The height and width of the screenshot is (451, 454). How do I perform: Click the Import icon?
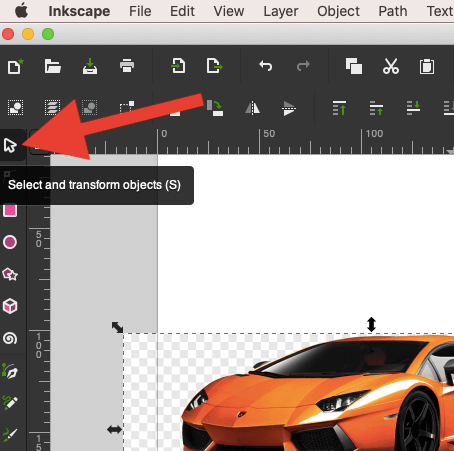178,66
